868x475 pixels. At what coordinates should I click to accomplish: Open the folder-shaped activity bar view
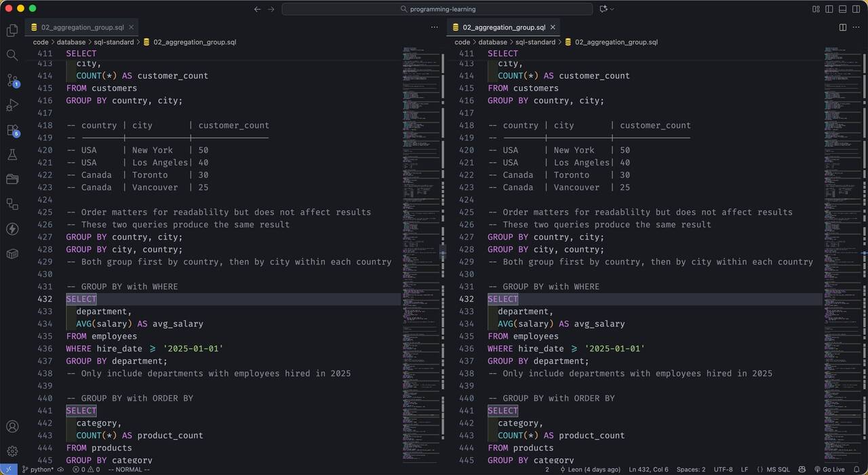point(12,179)
